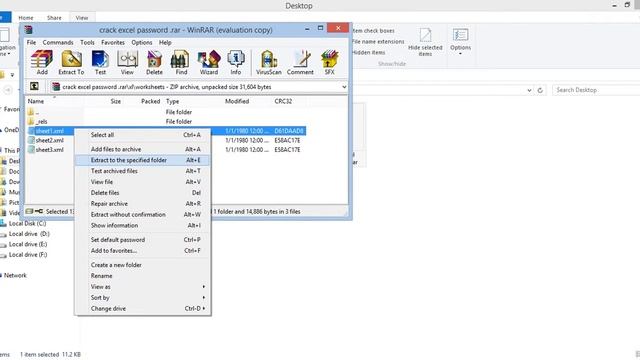Open the Options dropdown arrow in Explorer ribbon

460,54
